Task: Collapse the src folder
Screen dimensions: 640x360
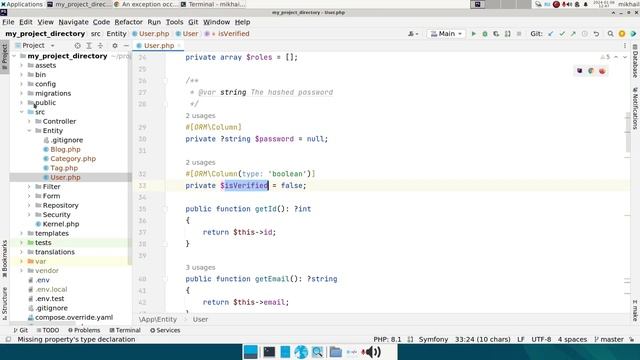Action: pyautogui.click(x=22, y=112)
